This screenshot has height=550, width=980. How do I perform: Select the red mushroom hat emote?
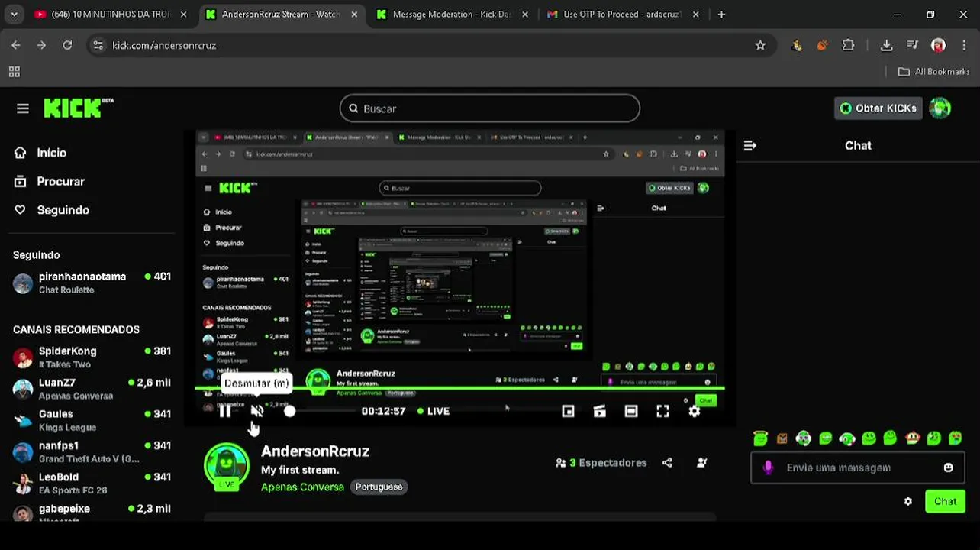click(x=913, y=438)
